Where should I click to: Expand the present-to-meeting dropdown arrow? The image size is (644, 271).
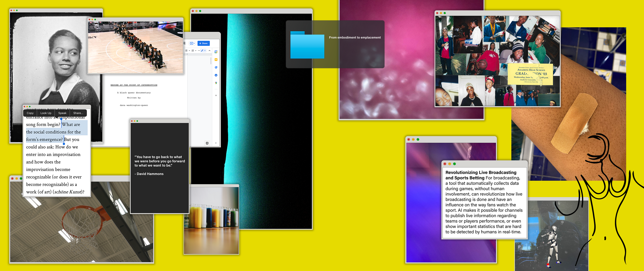point(194,43)
